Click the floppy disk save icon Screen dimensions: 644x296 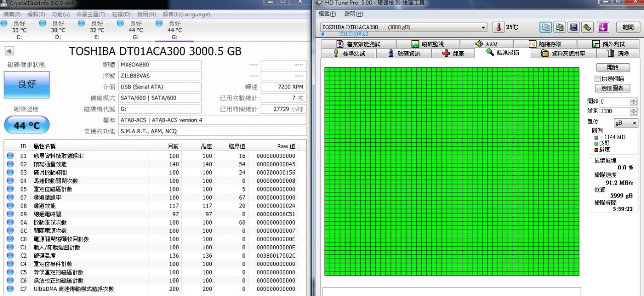pyautogui.click(x=573, y=27)
